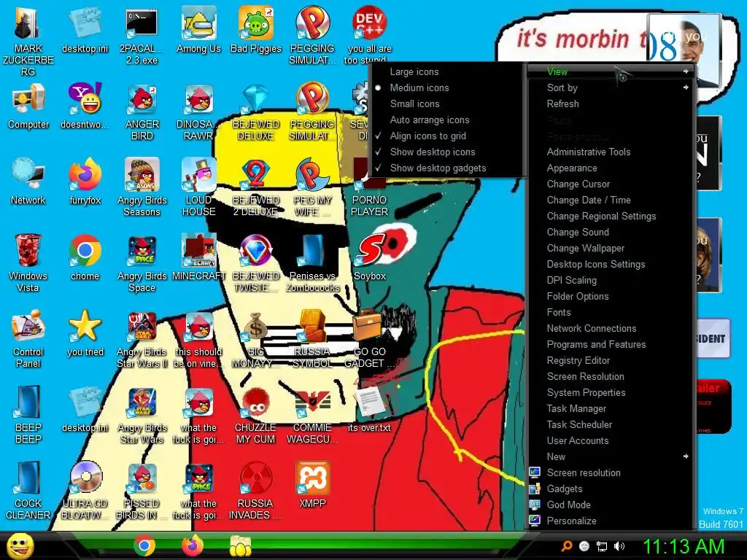Open Chrome from the taskbar
The height and width of the screenshot is (560, 747).
[144, 545]
